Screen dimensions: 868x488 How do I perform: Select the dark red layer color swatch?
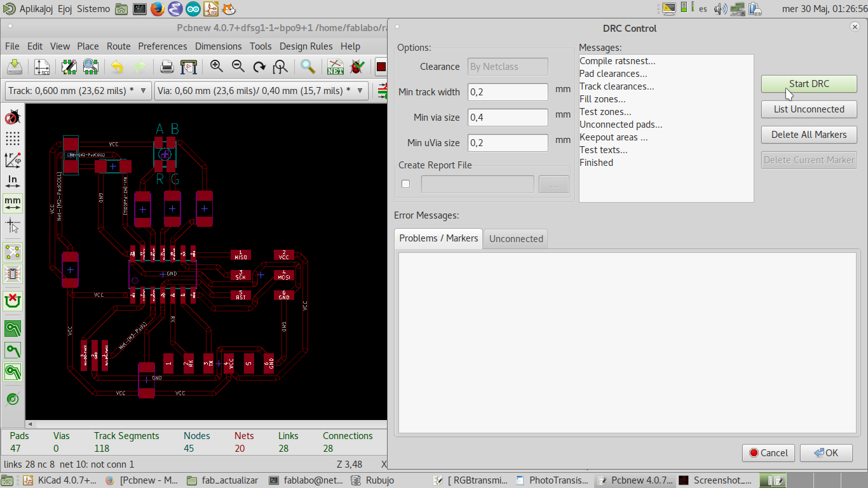[x=381, y=67]
